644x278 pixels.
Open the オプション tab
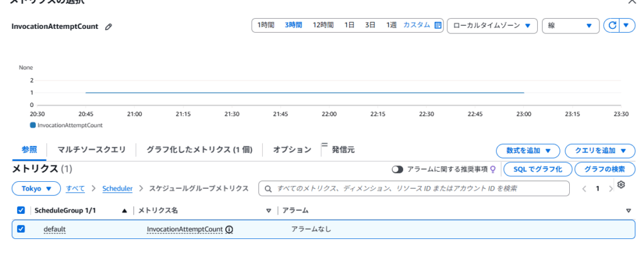click(292, 150)
